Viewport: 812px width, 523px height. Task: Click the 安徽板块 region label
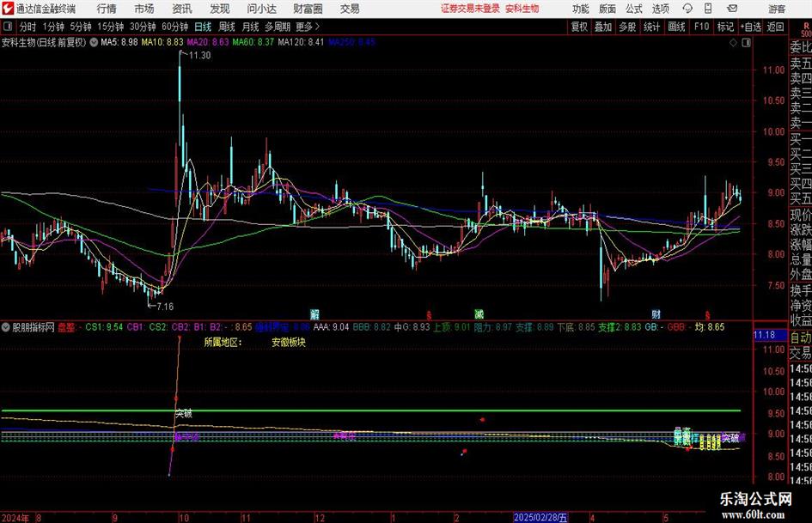tap(289, 343)
